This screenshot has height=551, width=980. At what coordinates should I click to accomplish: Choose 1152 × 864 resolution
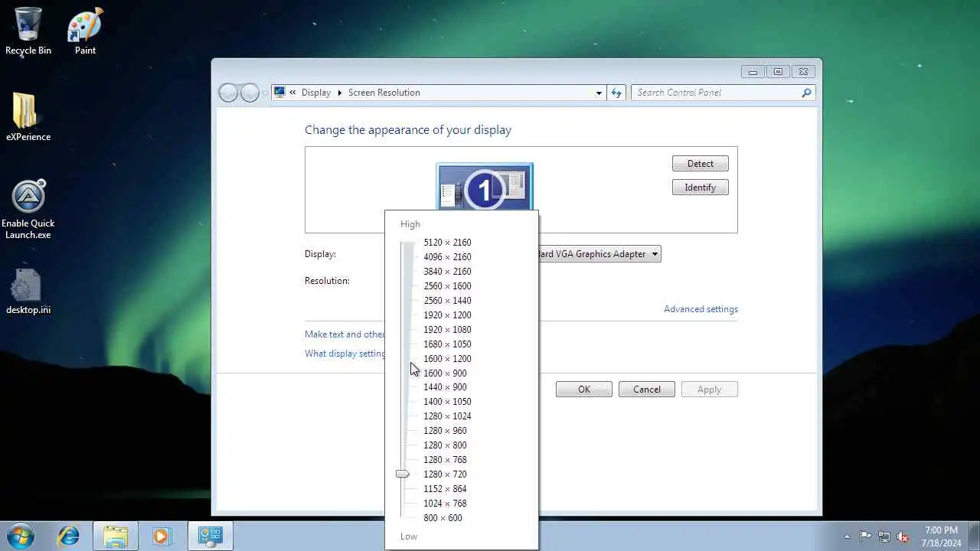click(445, 489)
